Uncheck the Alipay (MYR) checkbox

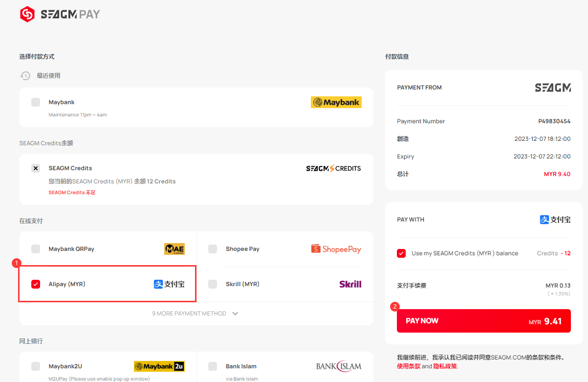click(x=36, y=284)
